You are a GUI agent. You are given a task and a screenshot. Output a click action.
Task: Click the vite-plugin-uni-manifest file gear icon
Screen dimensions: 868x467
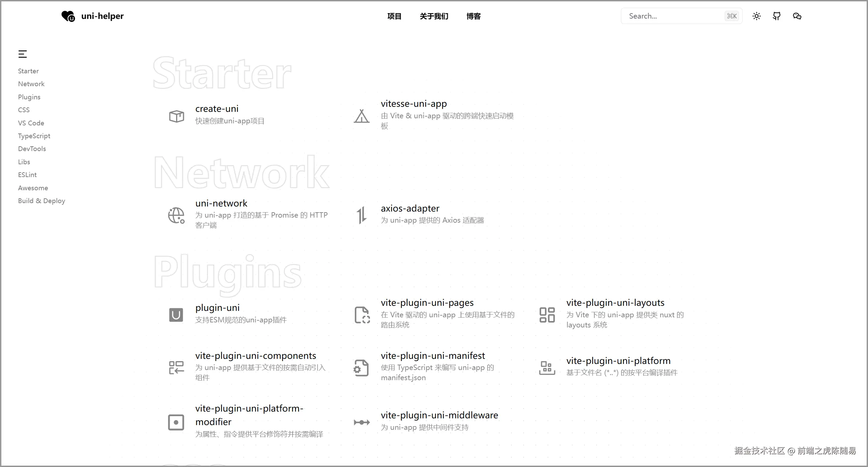pos(362,368)
